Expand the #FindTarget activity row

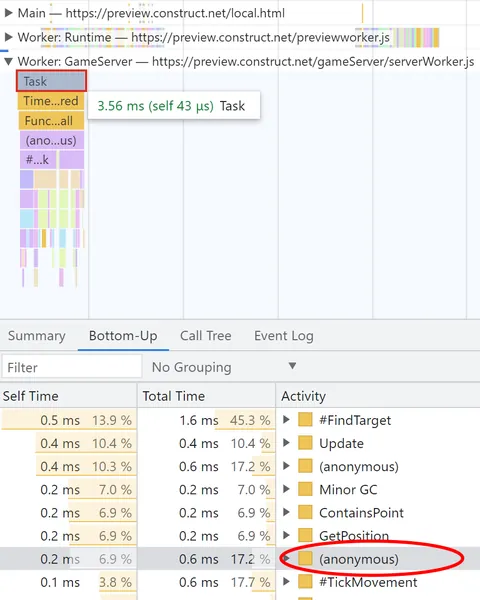[286, 420]
